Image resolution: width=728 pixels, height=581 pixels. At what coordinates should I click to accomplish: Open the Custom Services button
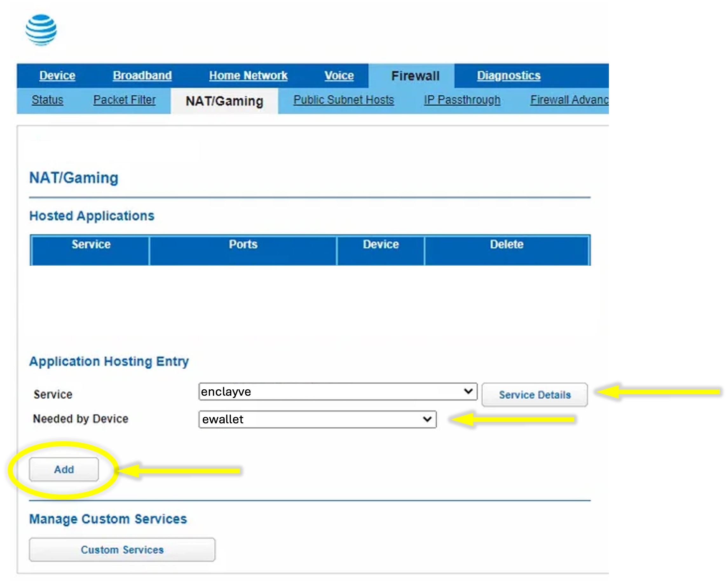(122, 550)
